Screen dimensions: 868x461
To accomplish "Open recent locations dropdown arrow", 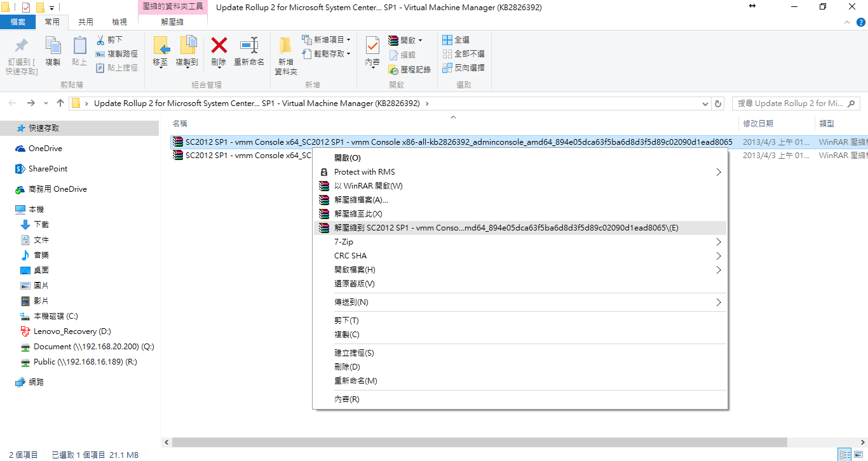I will click(46, 104).
